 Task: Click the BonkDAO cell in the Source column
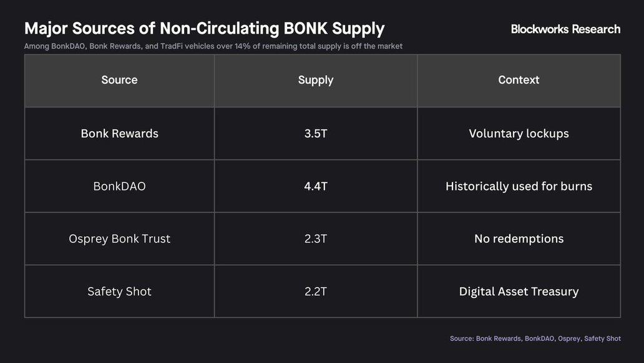point(119,186)
